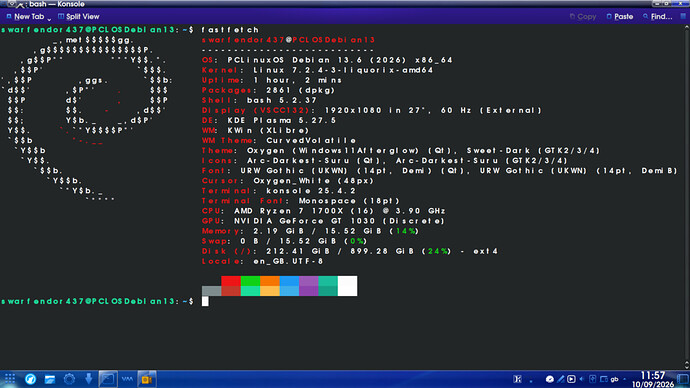Click the Terminal Font value 'Monospace (18pt)'
Image resolution: width=690 pixels, height=388 pixels.
(x=349, y=201)
